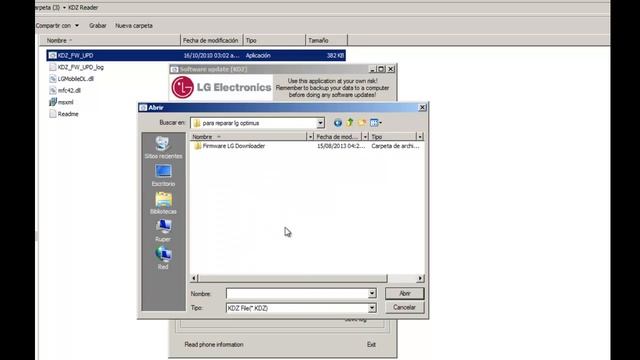The height and width of the screenshot is (360, 640).
Task: Select the msxml file in Explorer
Action: (61, 102)
